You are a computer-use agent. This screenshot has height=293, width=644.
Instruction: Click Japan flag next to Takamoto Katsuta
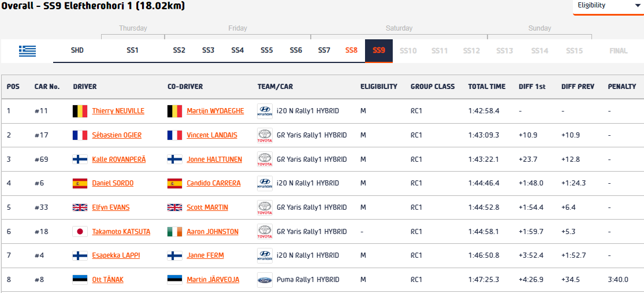(x=80, y=232)
